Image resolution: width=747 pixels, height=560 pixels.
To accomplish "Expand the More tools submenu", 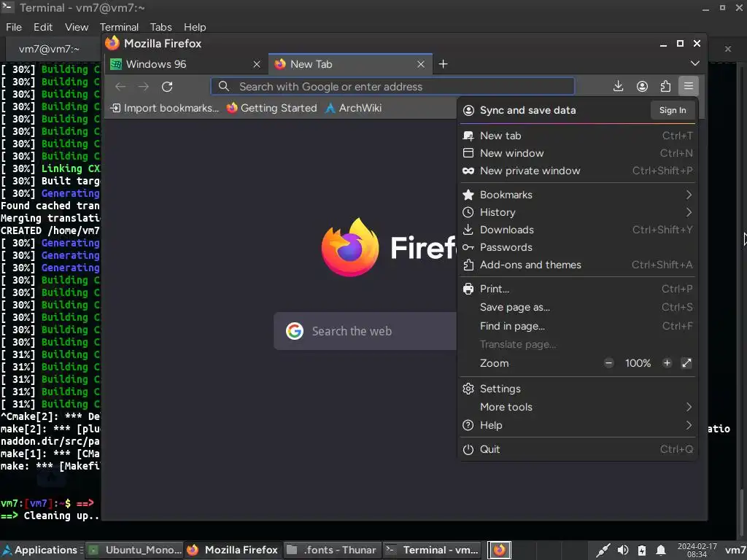I will (578, 407).
